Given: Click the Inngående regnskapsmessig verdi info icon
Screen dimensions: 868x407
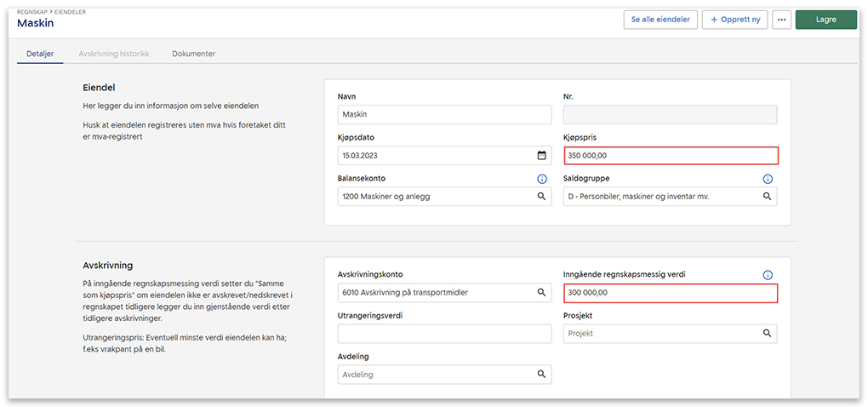Looking at the screenshot, I should click(767, 275).
